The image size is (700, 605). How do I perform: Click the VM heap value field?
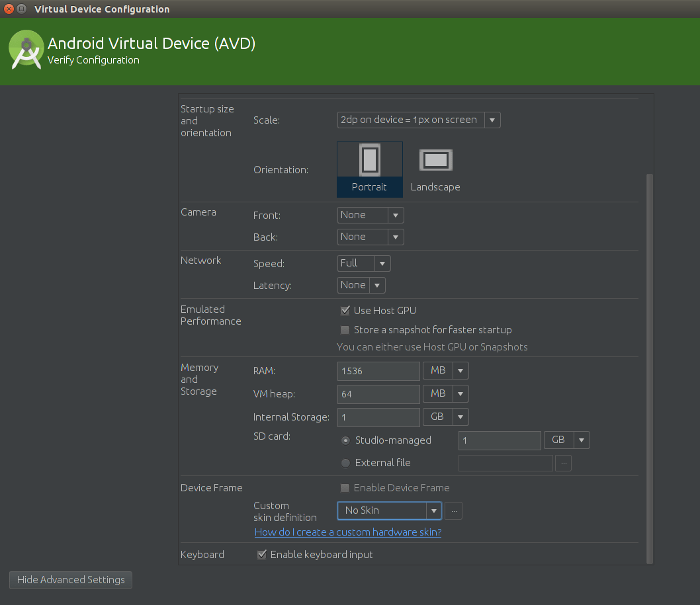[x=378, y=394]
